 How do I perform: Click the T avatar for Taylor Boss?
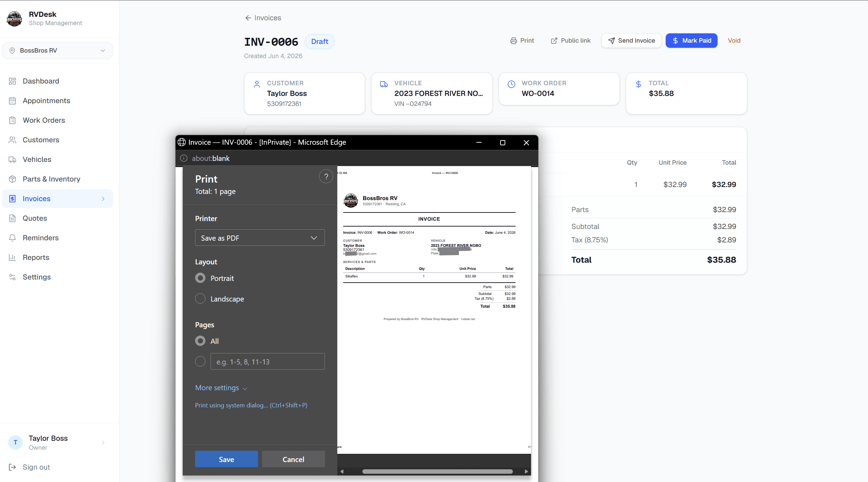[15, 442]
